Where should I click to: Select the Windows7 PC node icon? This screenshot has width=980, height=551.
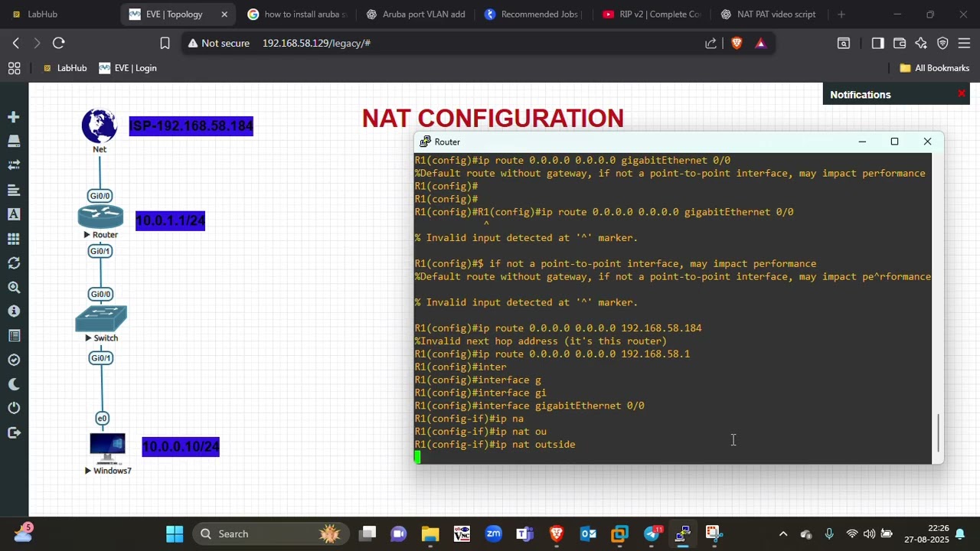(x=107, y=448)
